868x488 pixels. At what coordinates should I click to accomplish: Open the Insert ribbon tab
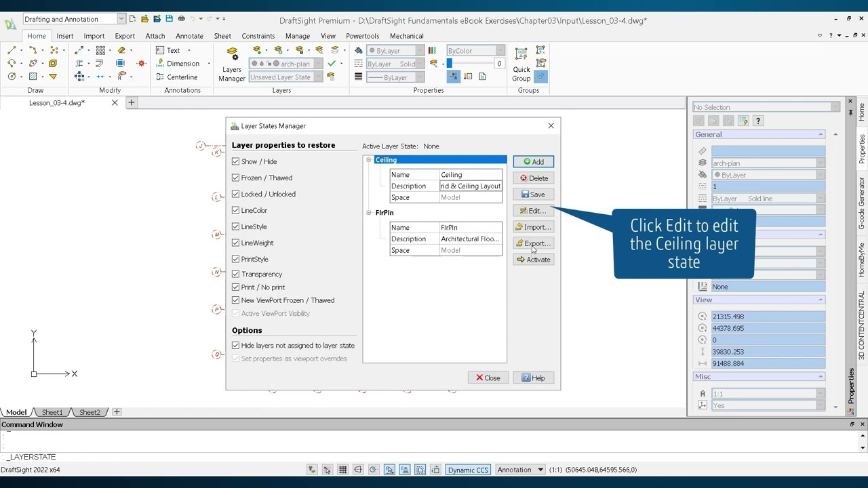[65, 36]
